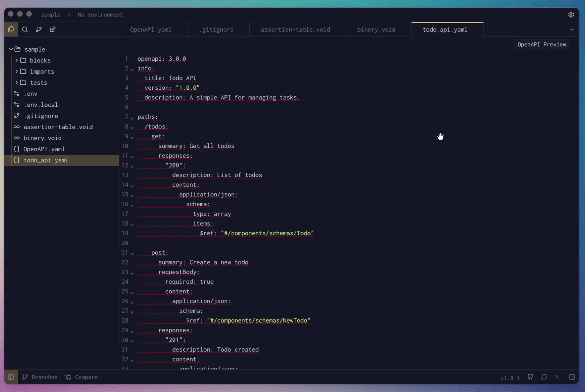Image resolution: width=585 pixels, height=392 pixels.
Task: Toggle the sidebar panel icon bottom left
Action: click(11, 377)
